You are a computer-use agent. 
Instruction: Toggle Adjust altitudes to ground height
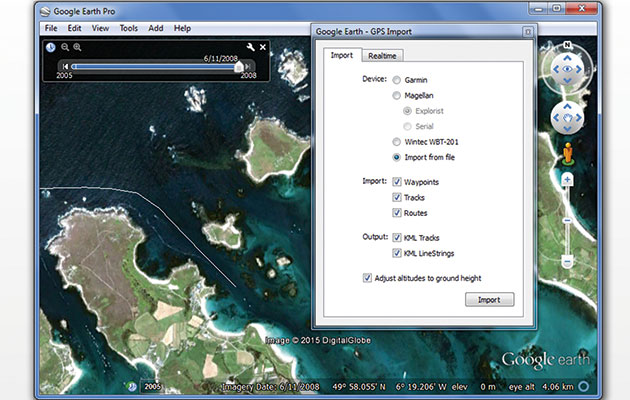[367, 278]
